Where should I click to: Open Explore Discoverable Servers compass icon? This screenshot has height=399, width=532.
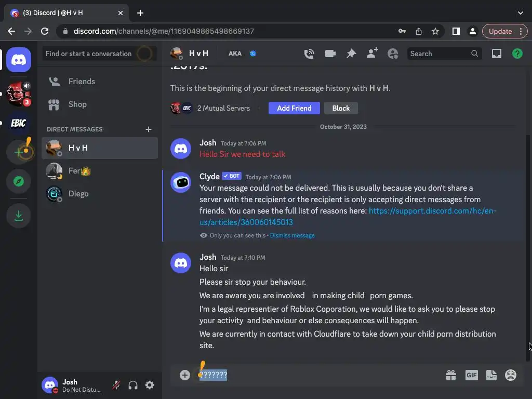(19, 181)
